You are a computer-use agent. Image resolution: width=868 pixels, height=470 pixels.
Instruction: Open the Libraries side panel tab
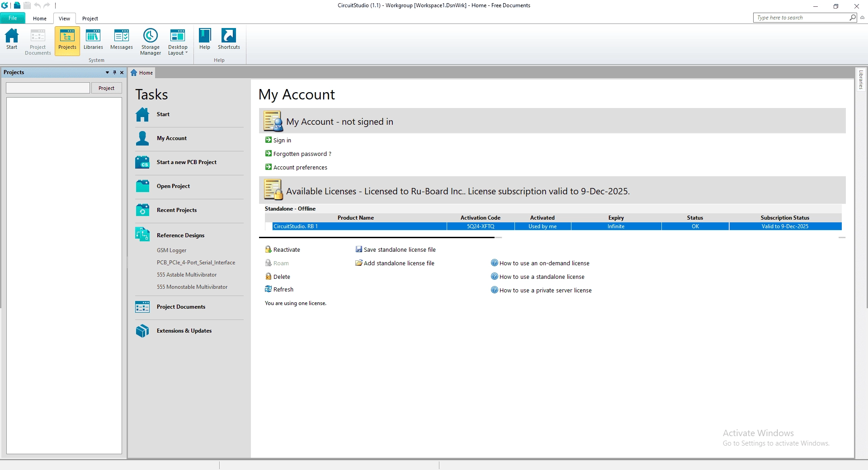[x=861, y=80]
